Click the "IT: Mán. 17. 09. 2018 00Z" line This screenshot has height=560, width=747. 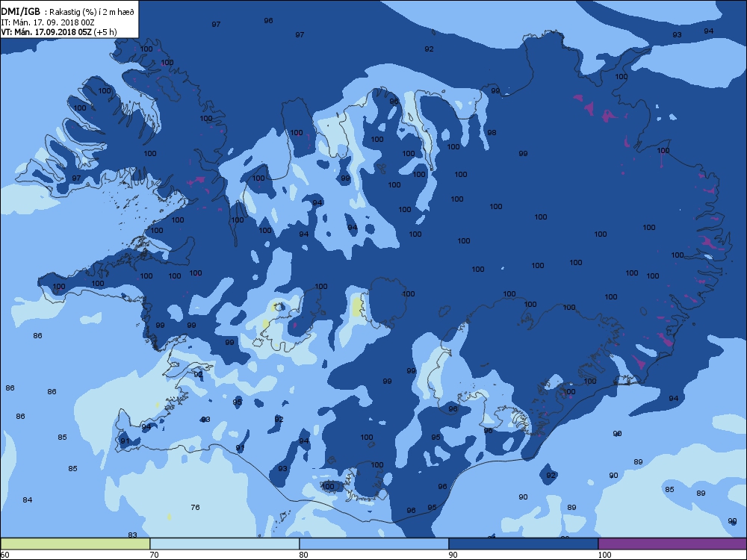(48, 22)
